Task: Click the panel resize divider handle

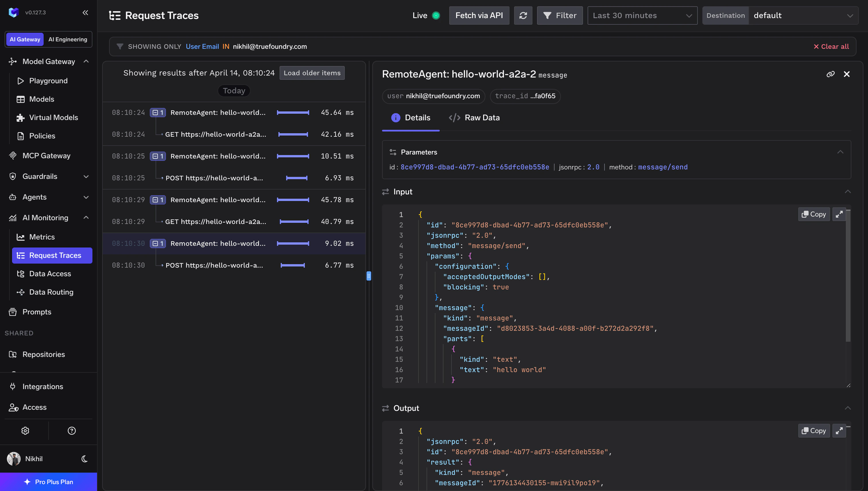Action: [369, 276]
